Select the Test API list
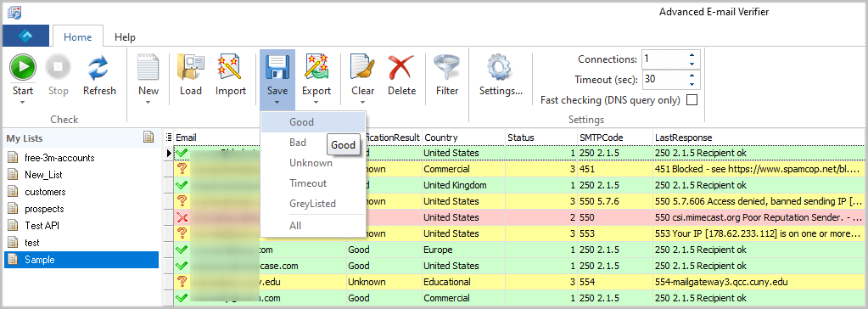868x309 pixels. 82,225
